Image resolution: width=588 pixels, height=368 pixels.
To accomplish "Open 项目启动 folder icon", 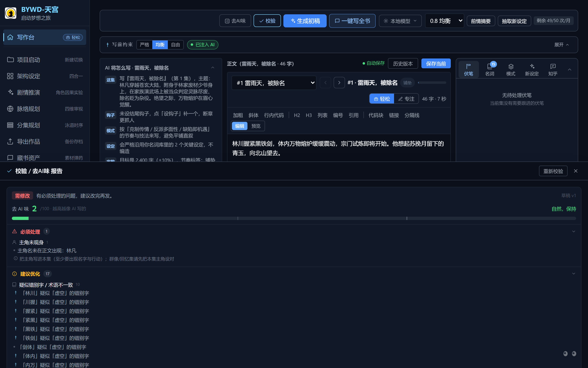I will 10,60.
